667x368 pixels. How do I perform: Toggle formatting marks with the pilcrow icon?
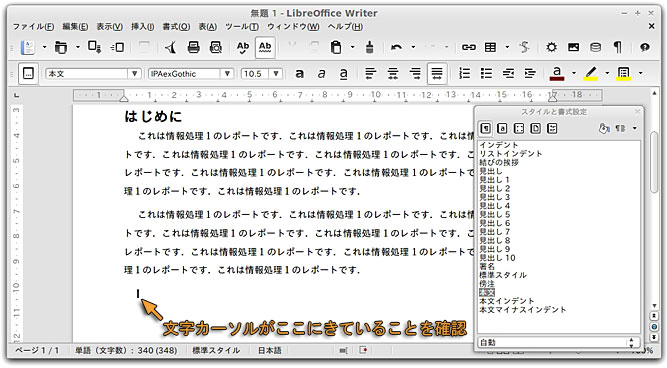pos(617,47)
